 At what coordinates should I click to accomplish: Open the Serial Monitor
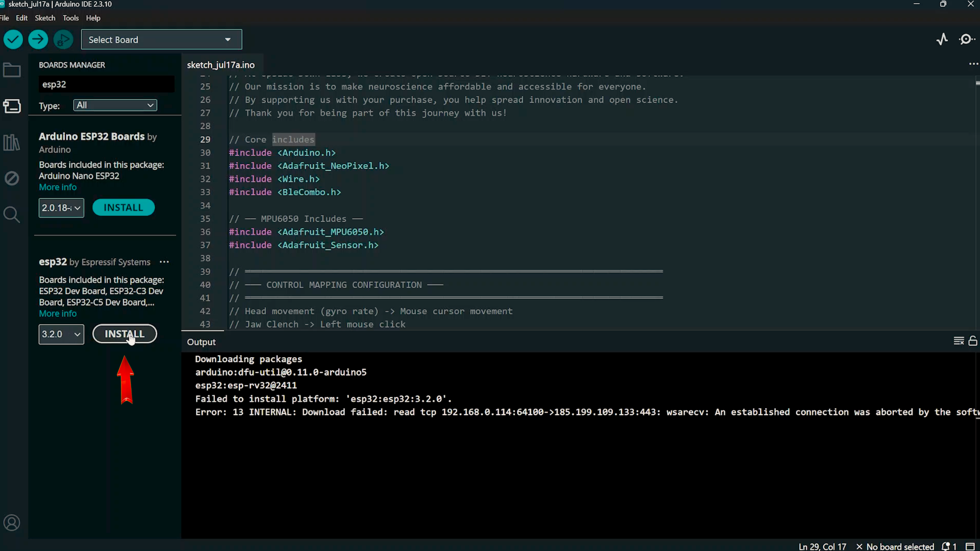click(x=967, y=39)
